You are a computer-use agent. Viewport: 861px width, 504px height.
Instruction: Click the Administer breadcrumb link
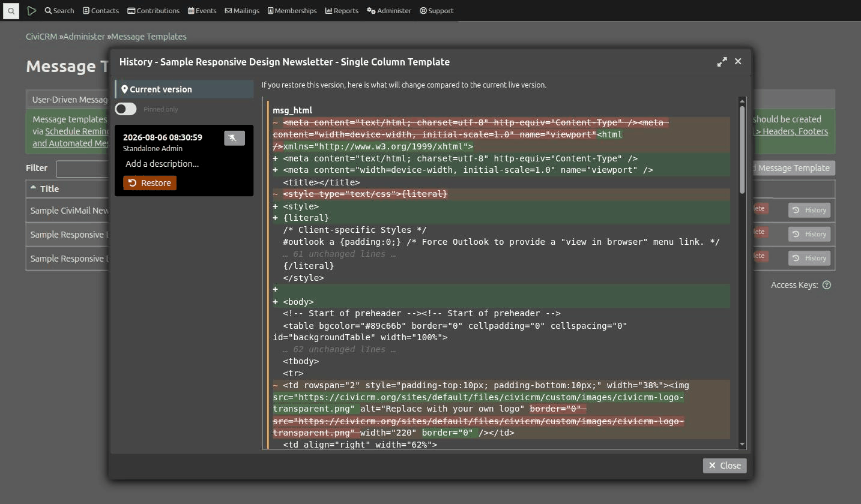point(84,37)
